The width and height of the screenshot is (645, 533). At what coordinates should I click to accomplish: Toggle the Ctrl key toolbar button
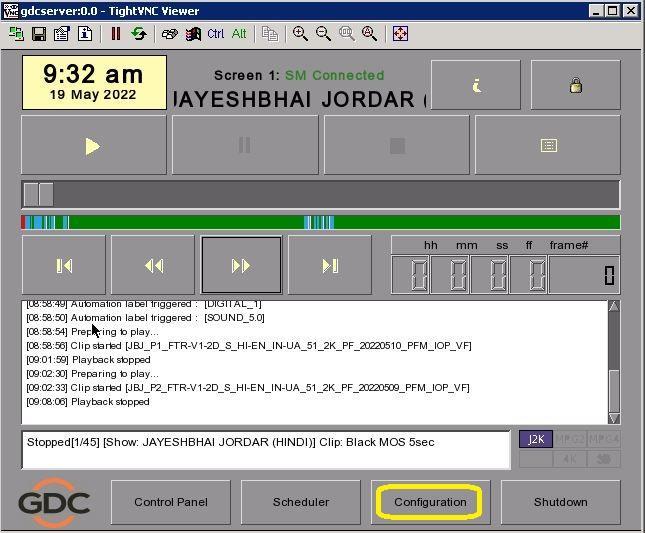coord(216,34)
